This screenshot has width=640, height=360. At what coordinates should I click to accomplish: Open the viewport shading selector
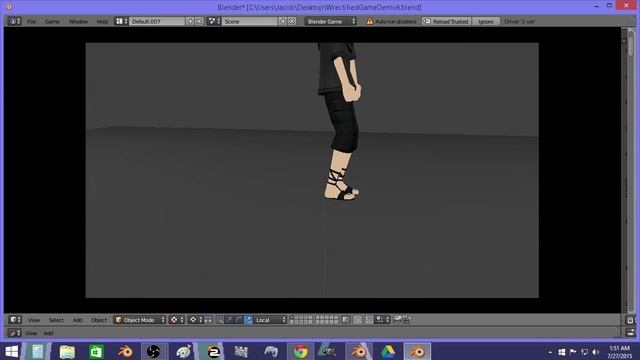click(177, 320)
